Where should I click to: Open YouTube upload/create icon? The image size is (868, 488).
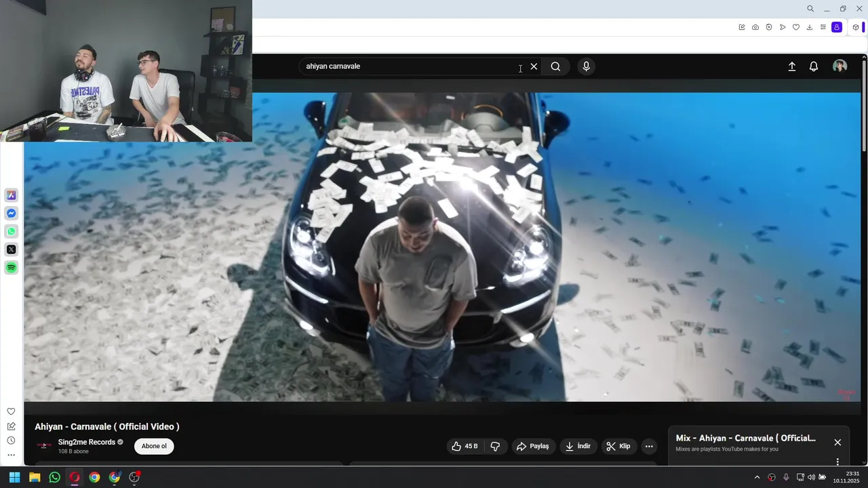coord(791,66)
